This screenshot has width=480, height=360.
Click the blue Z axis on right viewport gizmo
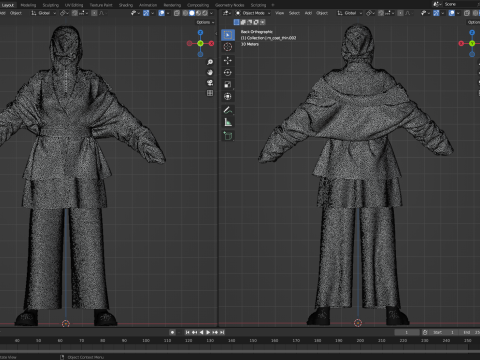point(472,33)
